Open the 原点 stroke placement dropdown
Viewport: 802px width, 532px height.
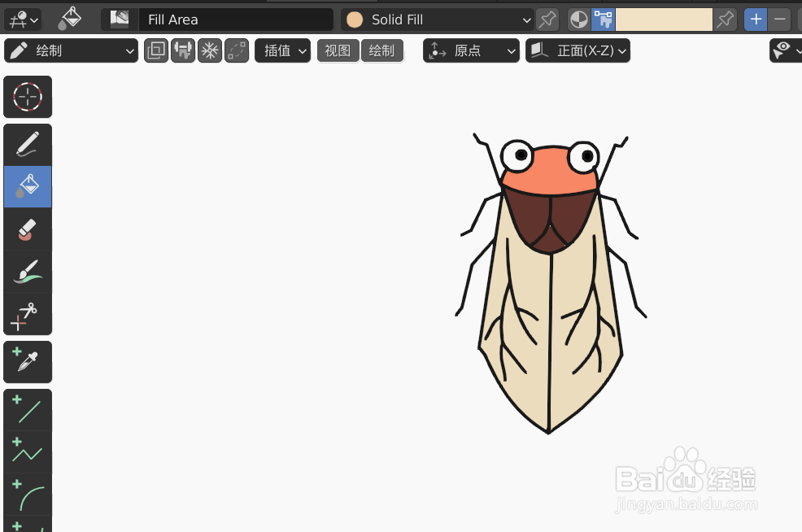(471, 50)
